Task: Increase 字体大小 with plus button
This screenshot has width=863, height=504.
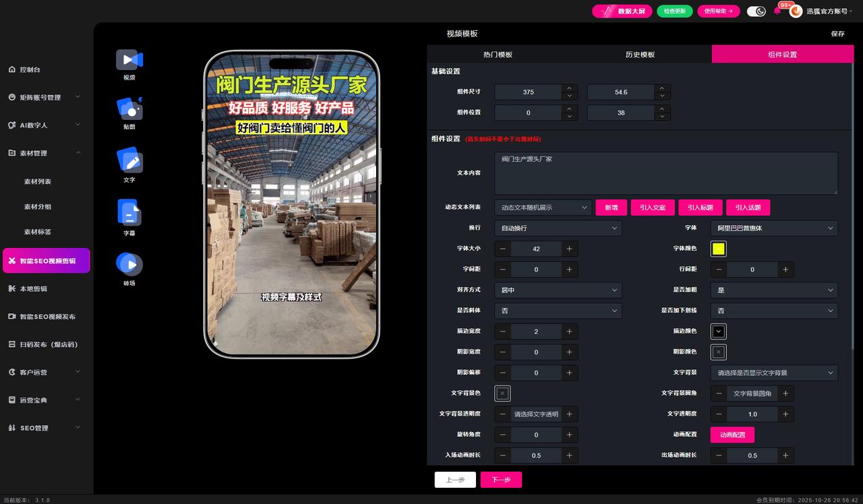Action: [569, 249]
